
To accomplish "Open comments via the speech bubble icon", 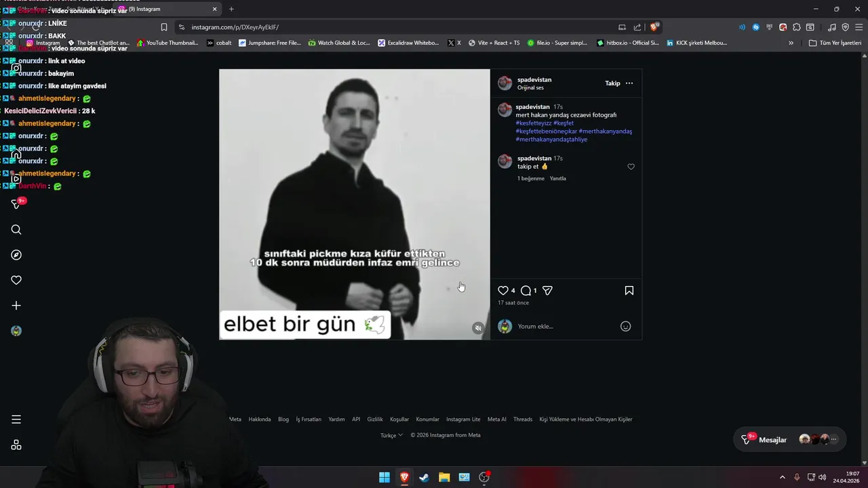I will tap(526, 291).
